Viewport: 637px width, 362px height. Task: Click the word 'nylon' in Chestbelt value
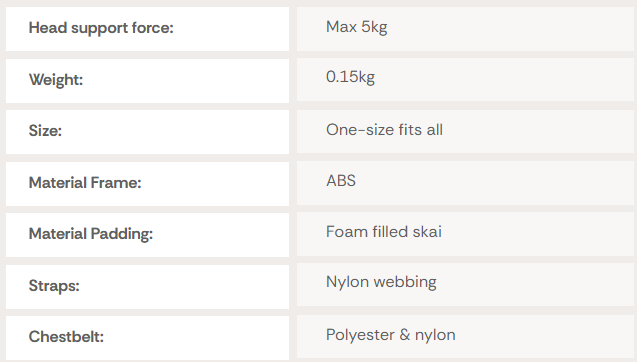[x=435, y=336]
